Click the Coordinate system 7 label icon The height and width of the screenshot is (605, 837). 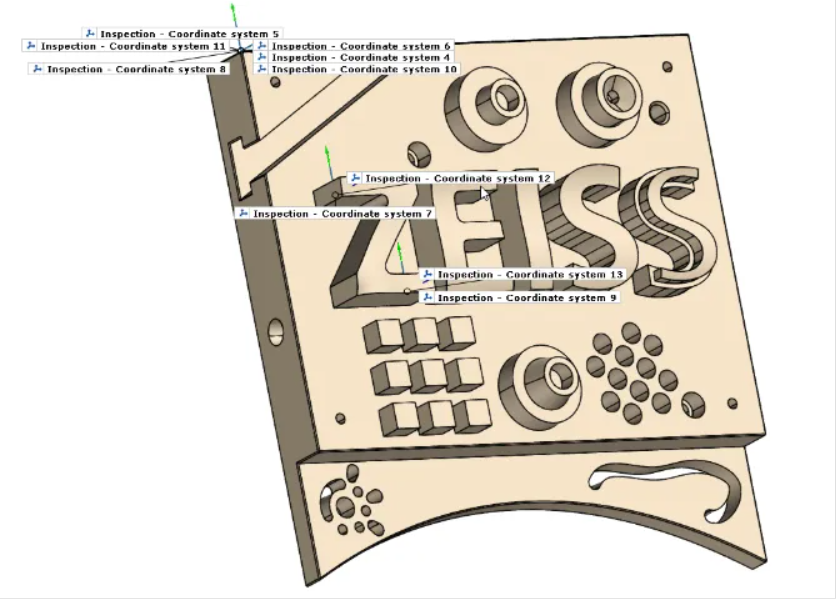(x=242, y=214)
